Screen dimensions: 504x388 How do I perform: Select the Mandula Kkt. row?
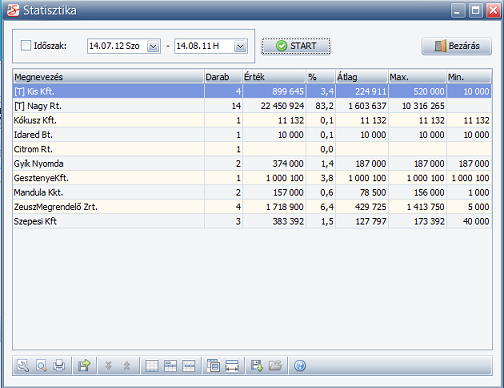tap(252, 192)
